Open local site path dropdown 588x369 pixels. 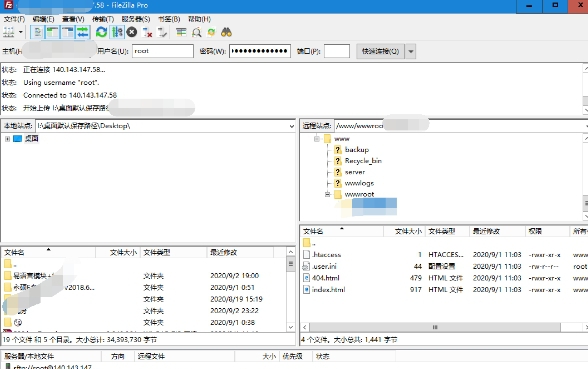click(x=291, y=126)
